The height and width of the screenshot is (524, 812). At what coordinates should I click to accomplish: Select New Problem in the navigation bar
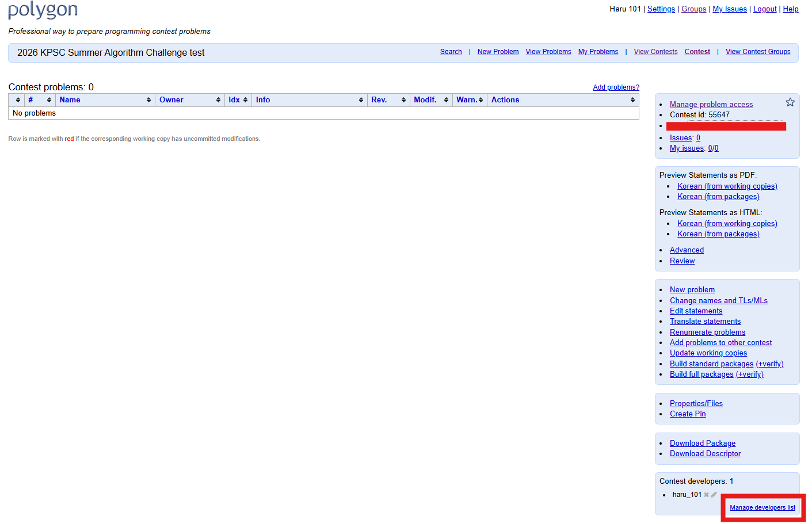(498, 52)
